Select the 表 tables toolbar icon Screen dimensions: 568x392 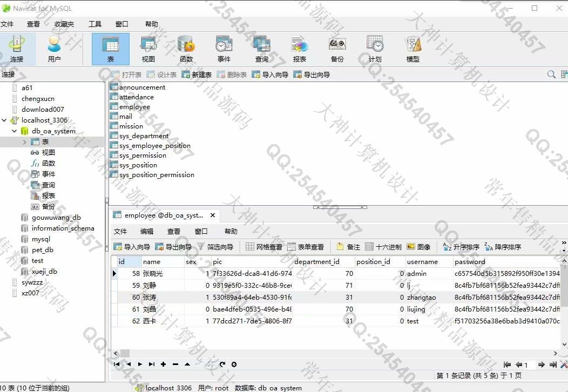tap(111, 49)
